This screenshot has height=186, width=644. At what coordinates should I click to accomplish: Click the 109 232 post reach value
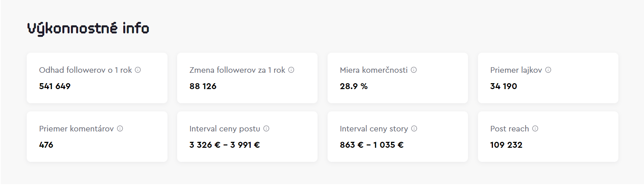click(506, 145)
